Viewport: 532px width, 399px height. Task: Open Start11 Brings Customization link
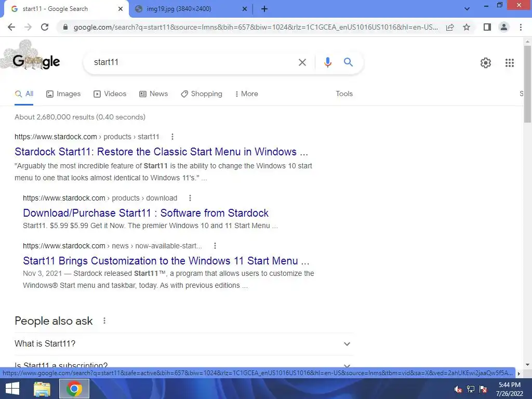click(166, 261)
